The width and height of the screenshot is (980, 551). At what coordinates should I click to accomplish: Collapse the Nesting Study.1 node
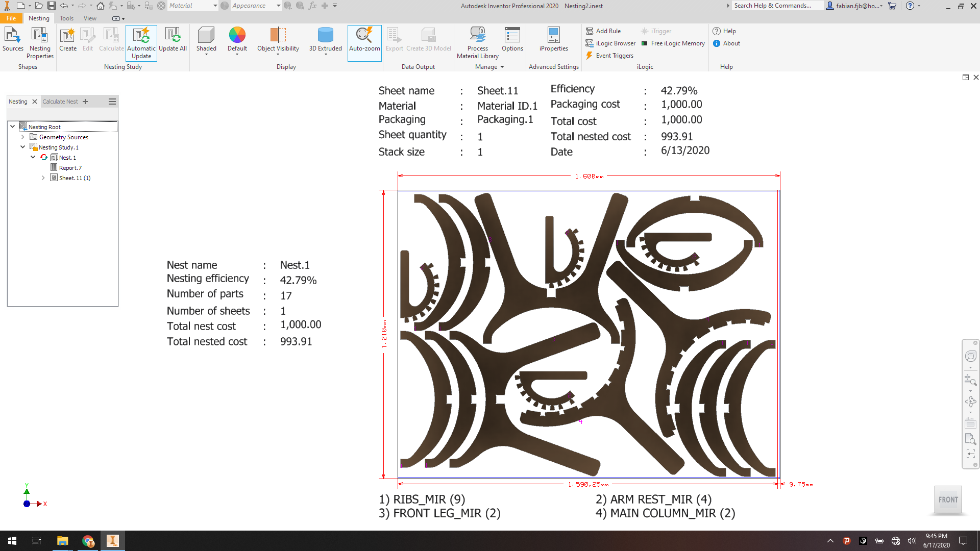click(23, 147)
